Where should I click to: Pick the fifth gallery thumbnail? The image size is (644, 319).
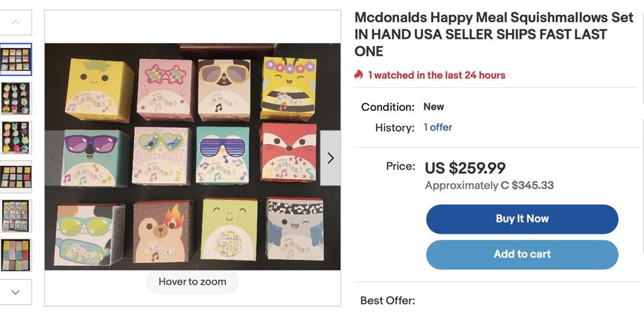[x=16, y=215]
